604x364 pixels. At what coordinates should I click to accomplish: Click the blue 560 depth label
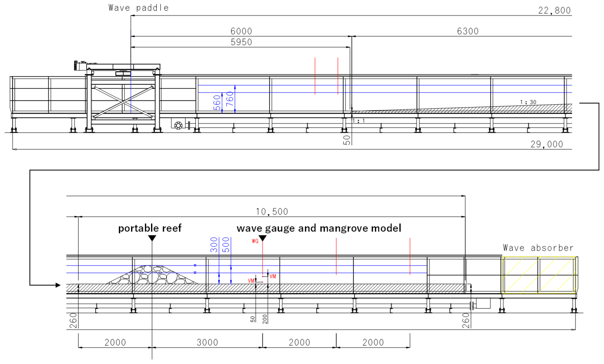[x=217, y=103]
